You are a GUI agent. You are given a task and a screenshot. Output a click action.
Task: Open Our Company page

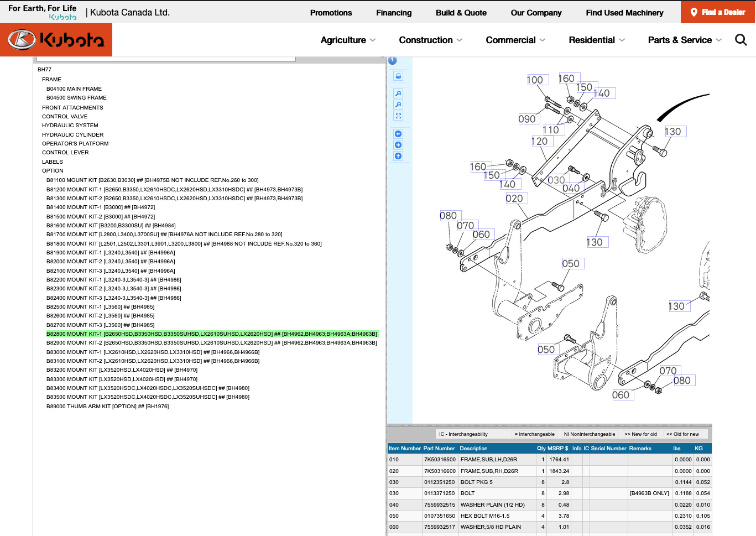536,13
